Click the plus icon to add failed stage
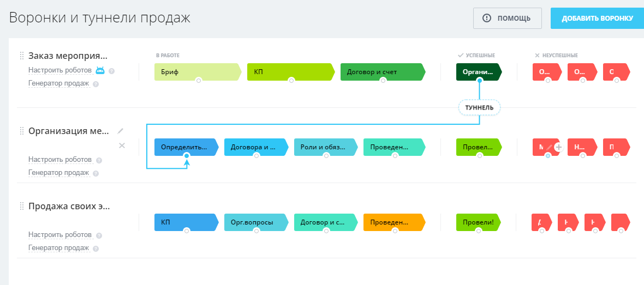Image resolution: width=644 pixels, height=285 pixels. coord(558,147)
